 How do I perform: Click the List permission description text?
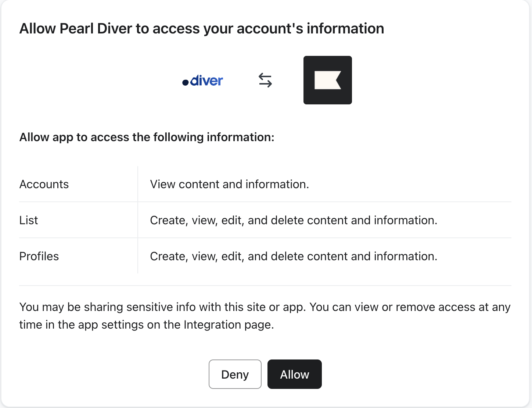point(293,220)
